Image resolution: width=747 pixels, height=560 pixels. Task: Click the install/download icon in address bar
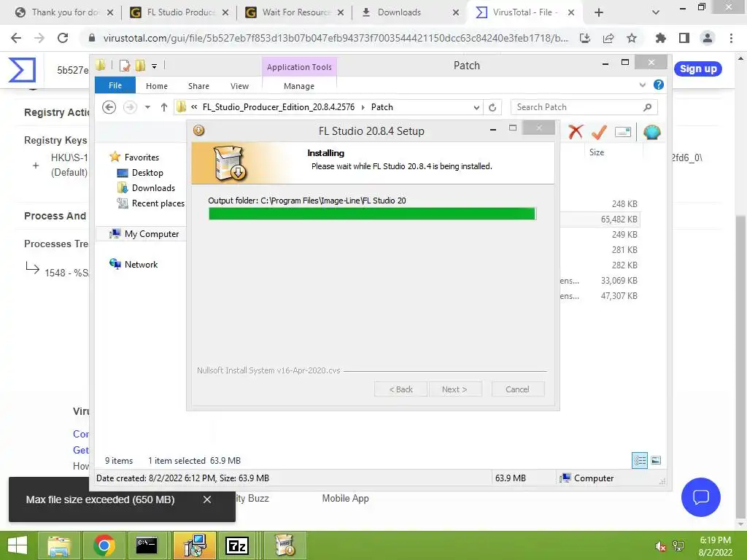click(x=585, y=38)
